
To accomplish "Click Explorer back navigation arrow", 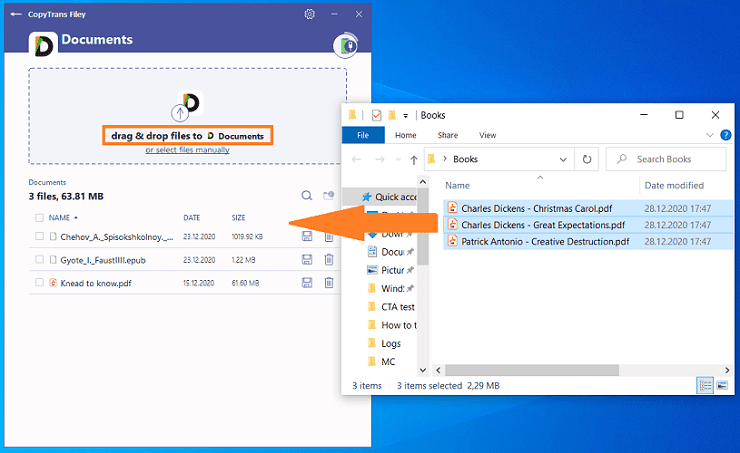I will pyautogui.click(x=356, y=159).
